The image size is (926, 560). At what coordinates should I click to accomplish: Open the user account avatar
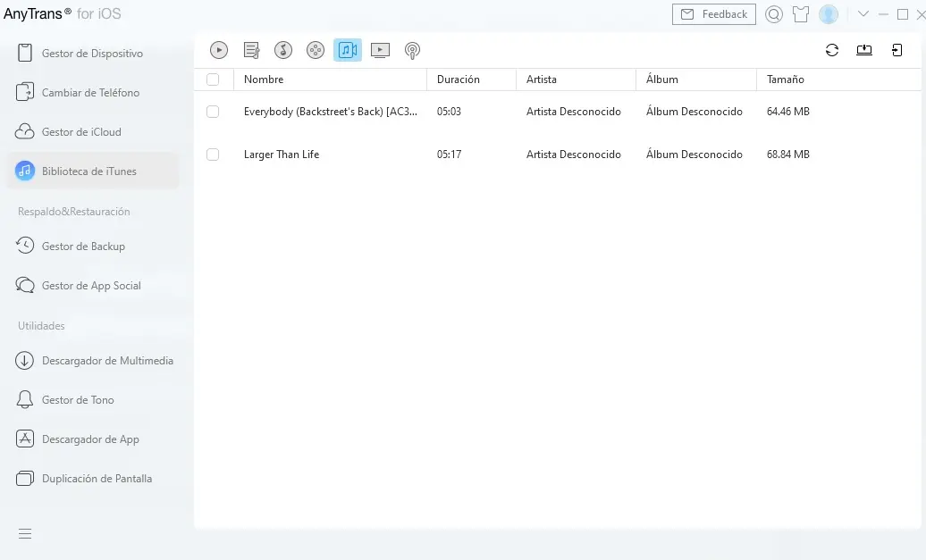(829, 14)
